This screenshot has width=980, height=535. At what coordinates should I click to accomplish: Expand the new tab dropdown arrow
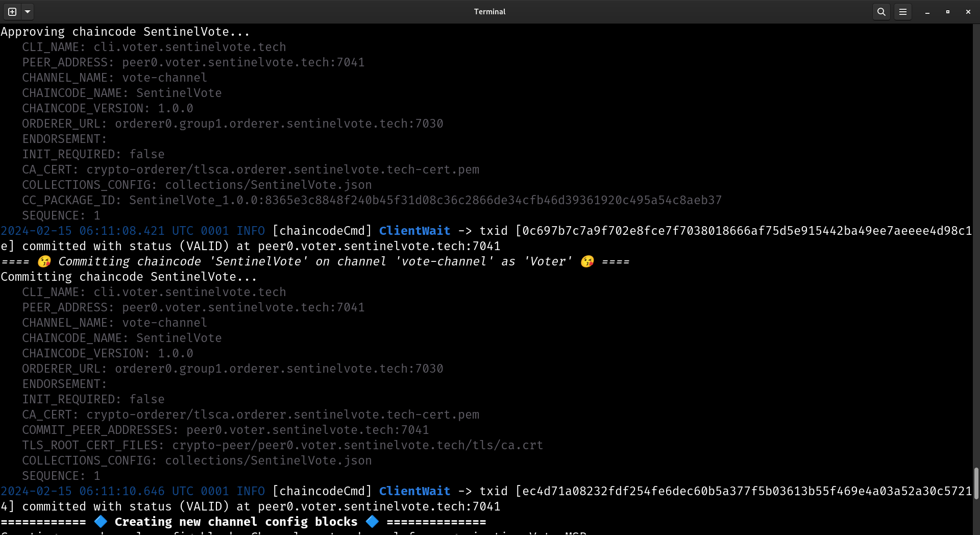pyautogui.click(x=28, y=11)
